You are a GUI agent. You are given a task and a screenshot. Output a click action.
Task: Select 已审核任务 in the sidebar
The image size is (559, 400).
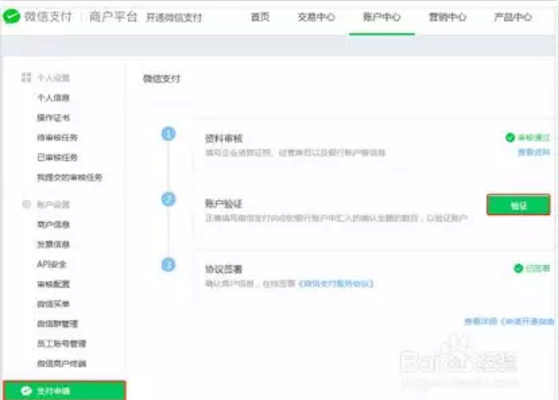57,157
